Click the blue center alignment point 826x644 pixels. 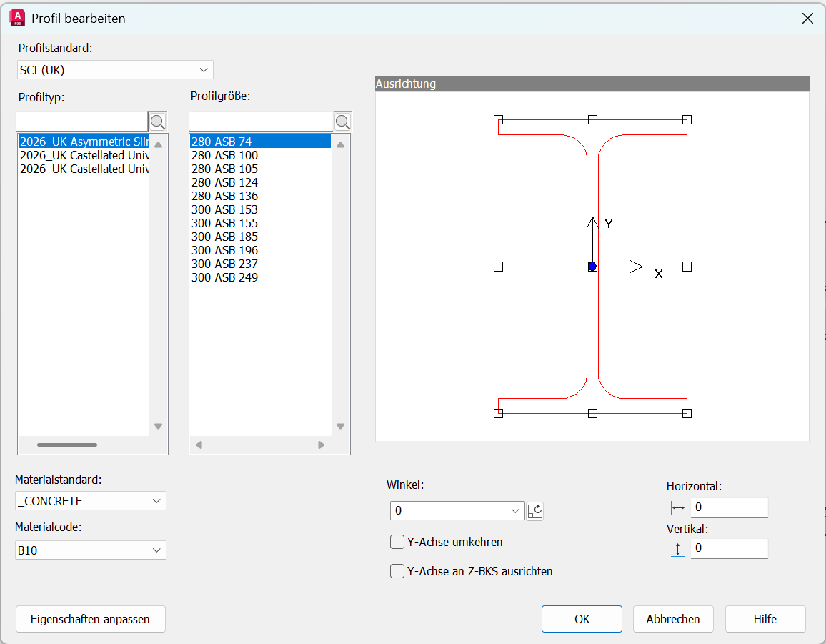coord(592,267)
